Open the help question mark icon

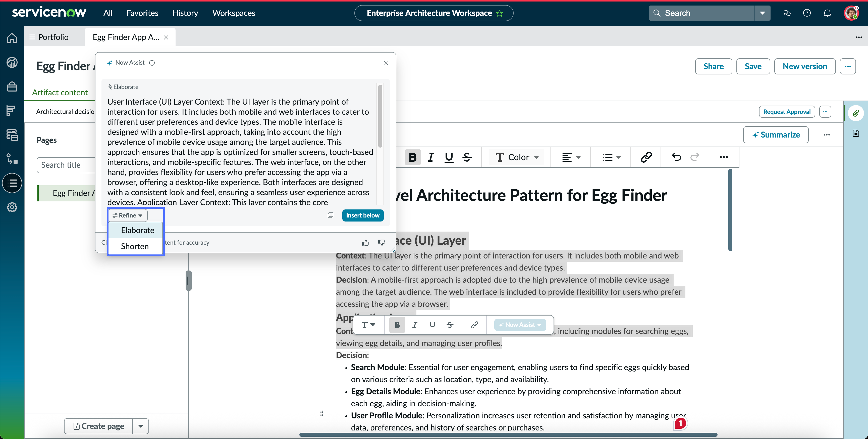point(807,13)
